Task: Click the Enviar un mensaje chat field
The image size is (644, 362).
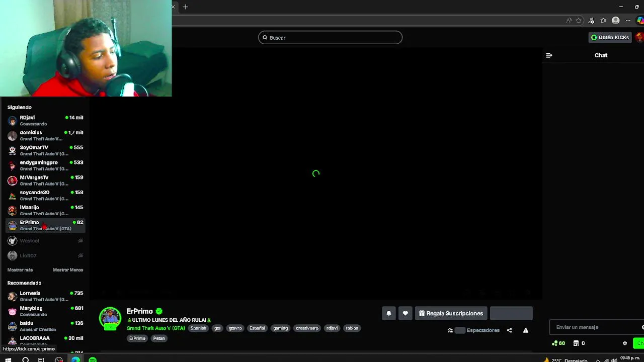Action: [x=596, y=327]
